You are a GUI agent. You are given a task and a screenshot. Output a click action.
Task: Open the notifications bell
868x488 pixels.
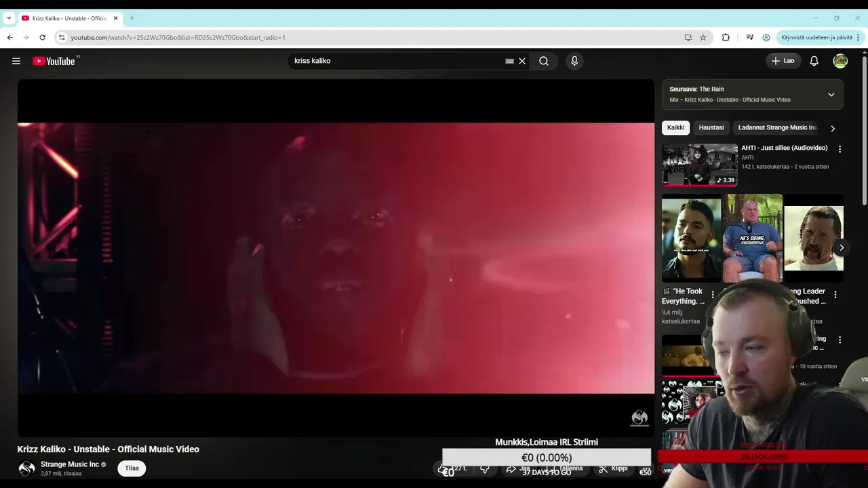[814, 61]
